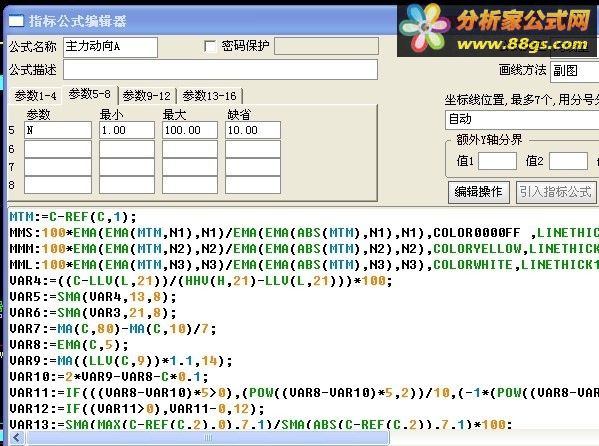The image size is (599, 446).
Task: Open the 参数9-12 tab
Action: tap(147, 96)
